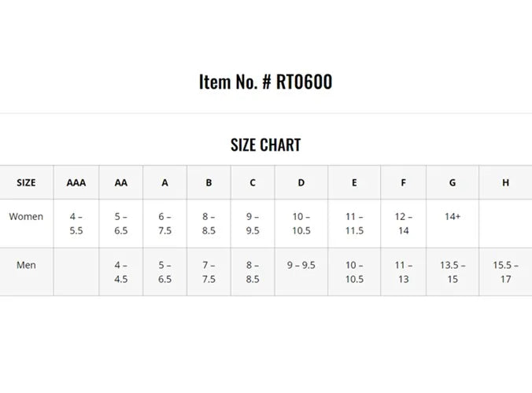Image resolution: width=532 pixels, height=393 pixels.
Task: Select the G column header
Action: click(x=453, y=183)
